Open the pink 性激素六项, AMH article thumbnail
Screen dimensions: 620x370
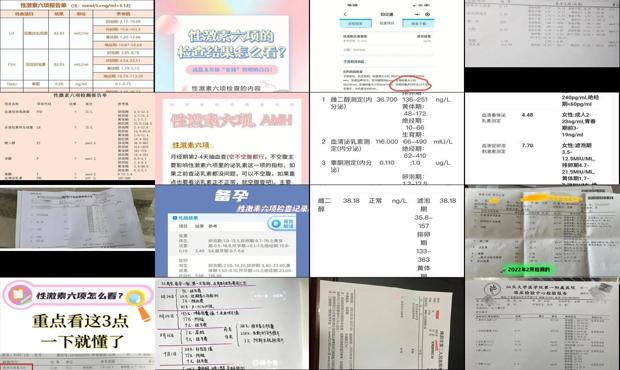(x=232, y=138)
